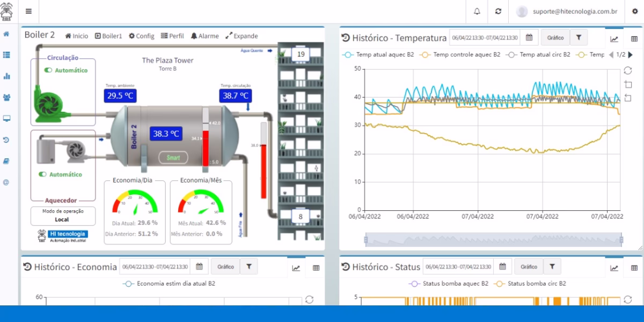Toggle Circulação Automático switch

(48, 70)
